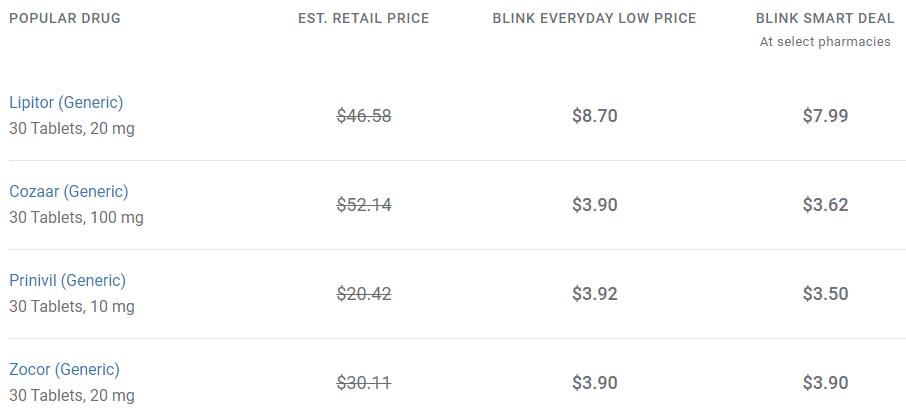Select the Blink Smart Deal column header

pos(825,18)
